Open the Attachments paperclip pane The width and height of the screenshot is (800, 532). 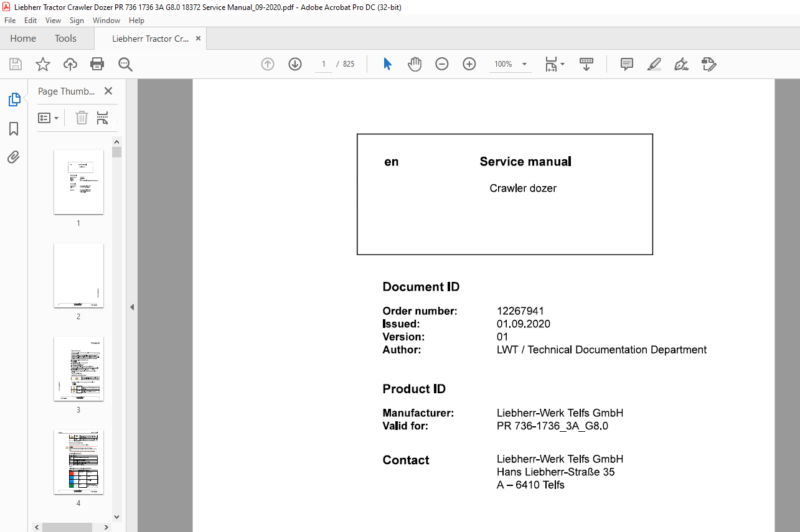14,157
